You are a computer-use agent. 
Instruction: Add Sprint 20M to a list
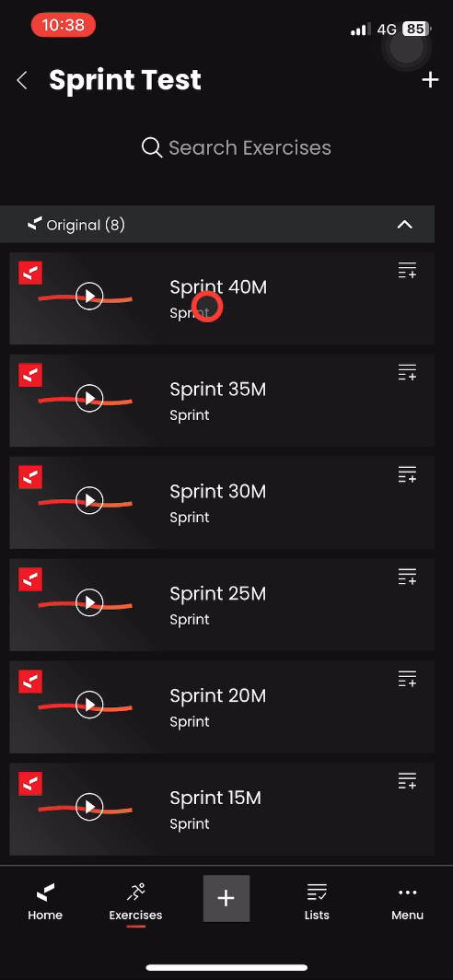click(407, 679)
